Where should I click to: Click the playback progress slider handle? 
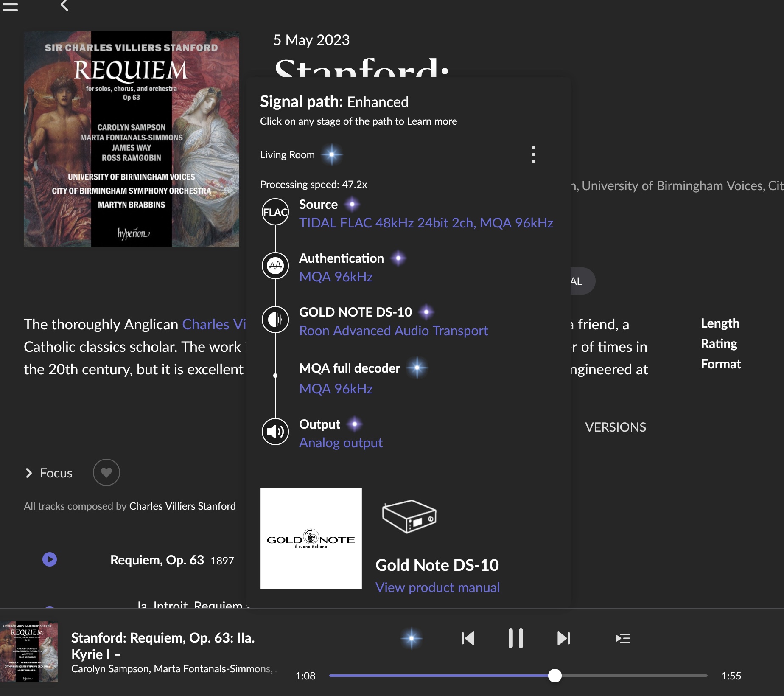554,676
